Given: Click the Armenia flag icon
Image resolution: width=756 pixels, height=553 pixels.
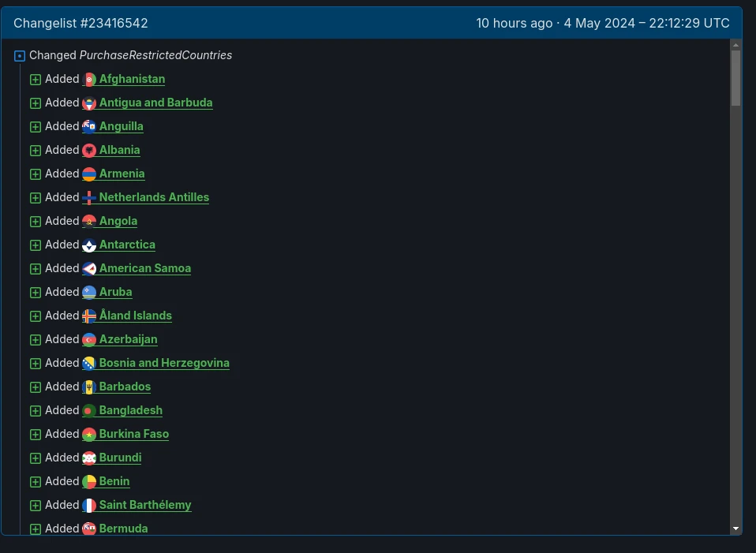Looking at the screenshot, I should [89, 174].
